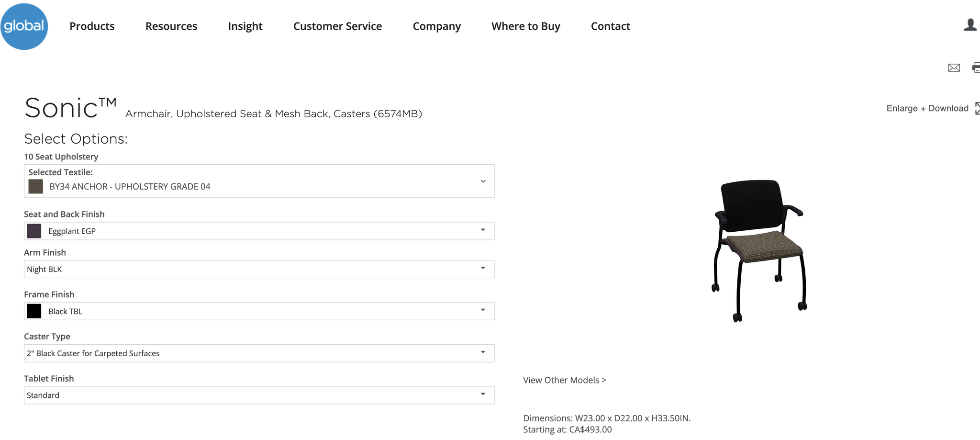Click the email envelope icon

pyautogui.click(x=954, y=68)
